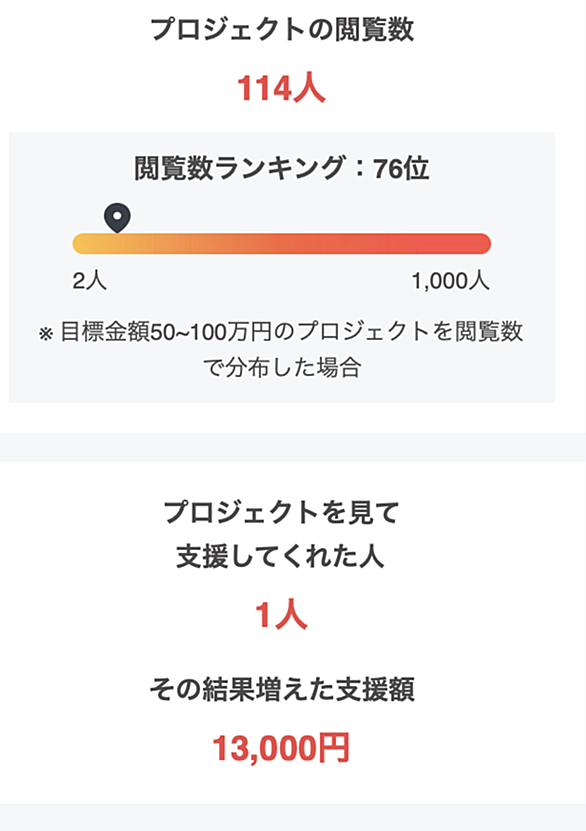Click the で分布した場合 footnote line
This screenshot has width=586, height=831.
click(282, 367)
